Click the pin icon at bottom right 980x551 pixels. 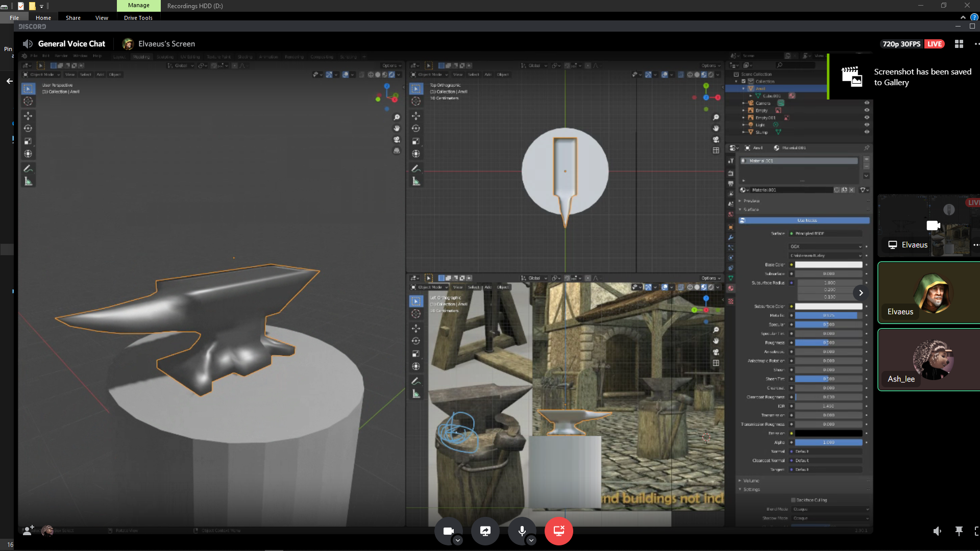(959, 531)
